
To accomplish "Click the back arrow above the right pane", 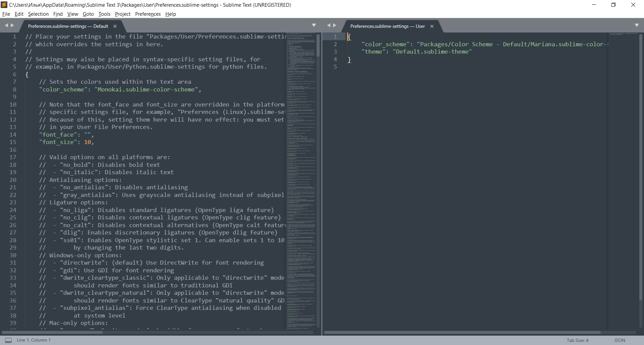I will tap(329, 25).
